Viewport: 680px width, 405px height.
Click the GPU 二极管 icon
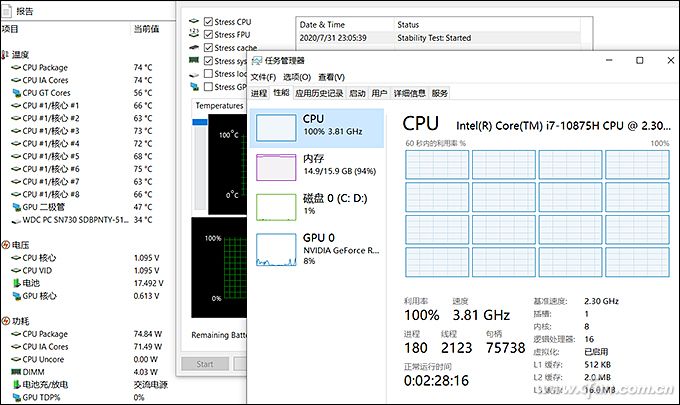(16, 207)
